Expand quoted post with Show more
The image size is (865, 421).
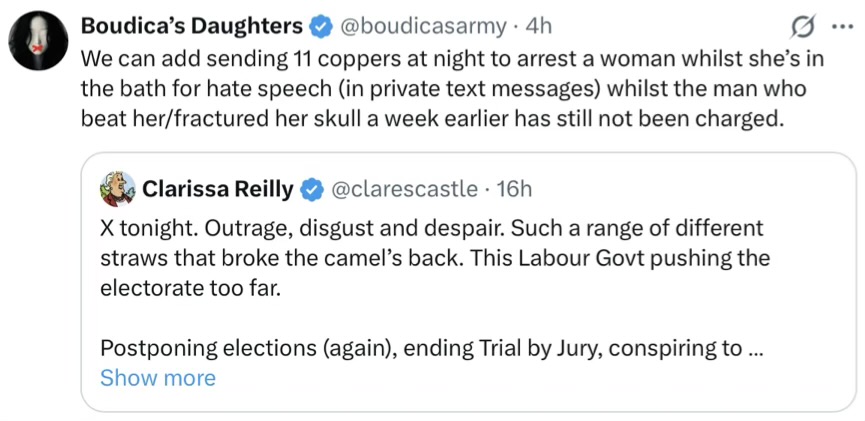(x=157, y=378)
